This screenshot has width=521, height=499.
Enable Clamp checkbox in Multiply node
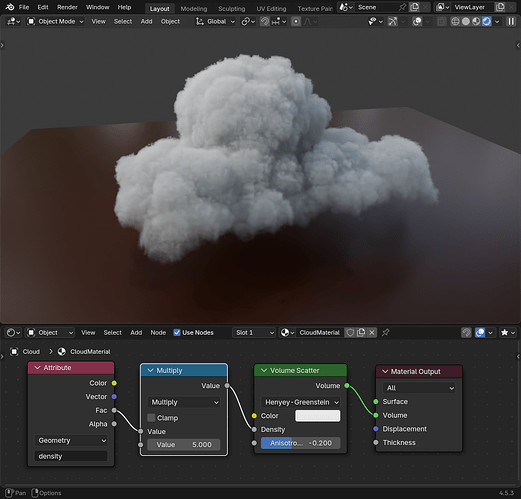151,418
